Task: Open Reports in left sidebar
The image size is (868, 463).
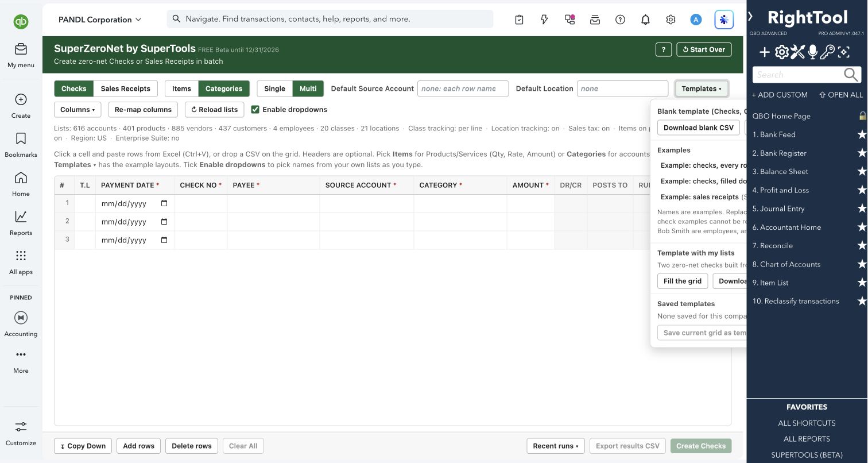Action: 21,223
